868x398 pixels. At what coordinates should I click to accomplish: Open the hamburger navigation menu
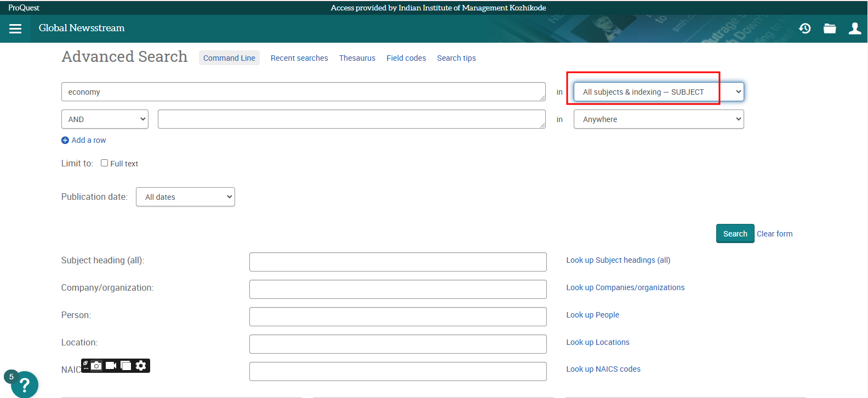[x=15, y=28]
